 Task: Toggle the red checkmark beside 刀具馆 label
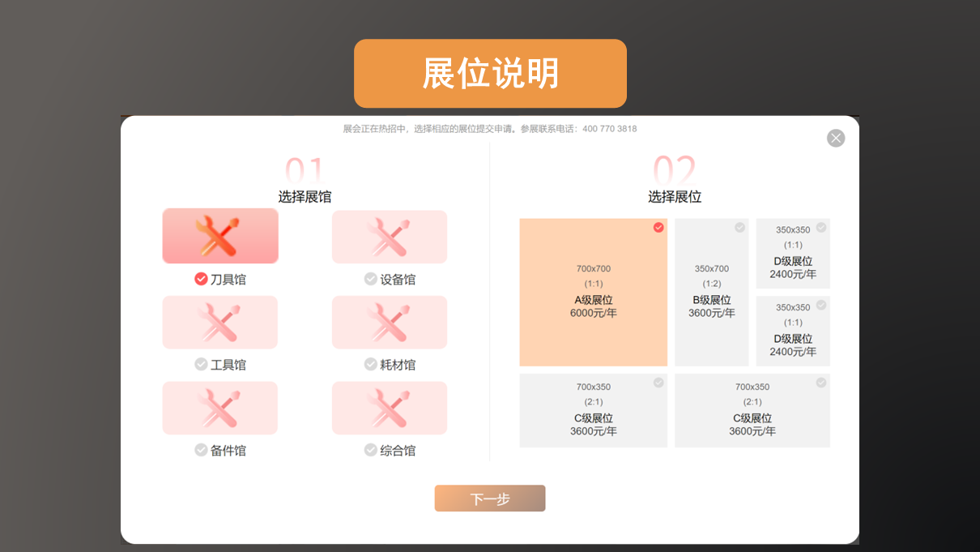click(201, 279)
